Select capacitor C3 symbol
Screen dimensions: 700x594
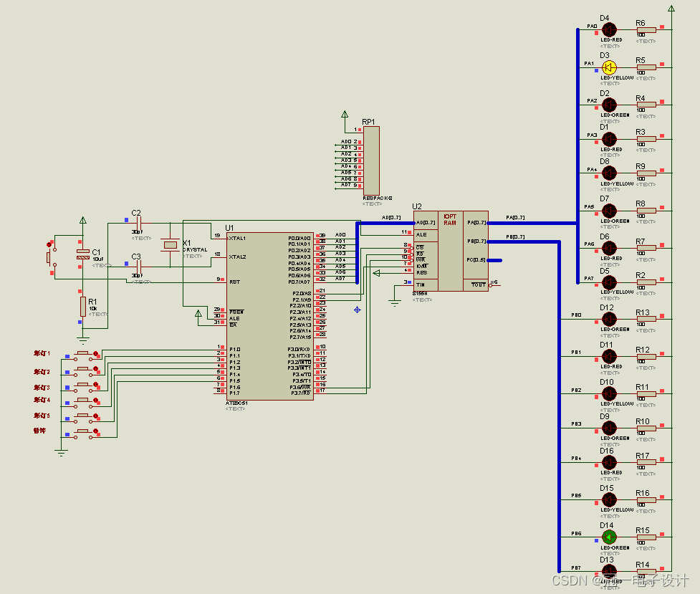click(139, 267)
